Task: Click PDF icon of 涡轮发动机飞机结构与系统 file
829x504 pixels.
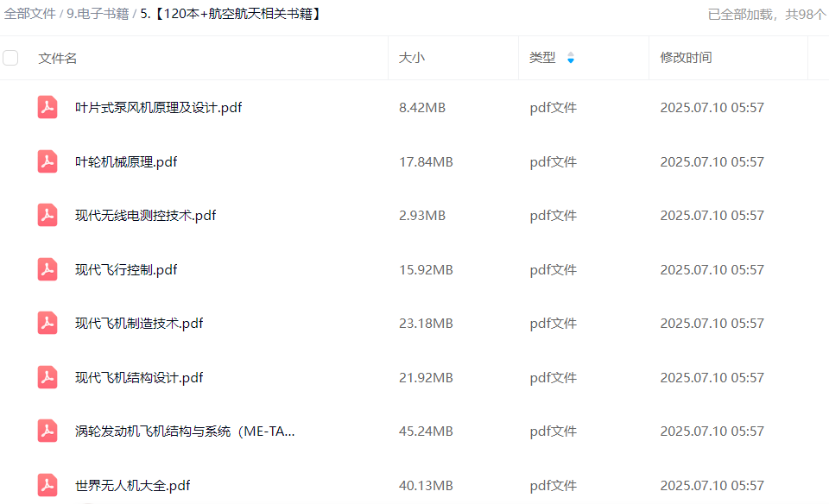Action: [x=47, y=432]
